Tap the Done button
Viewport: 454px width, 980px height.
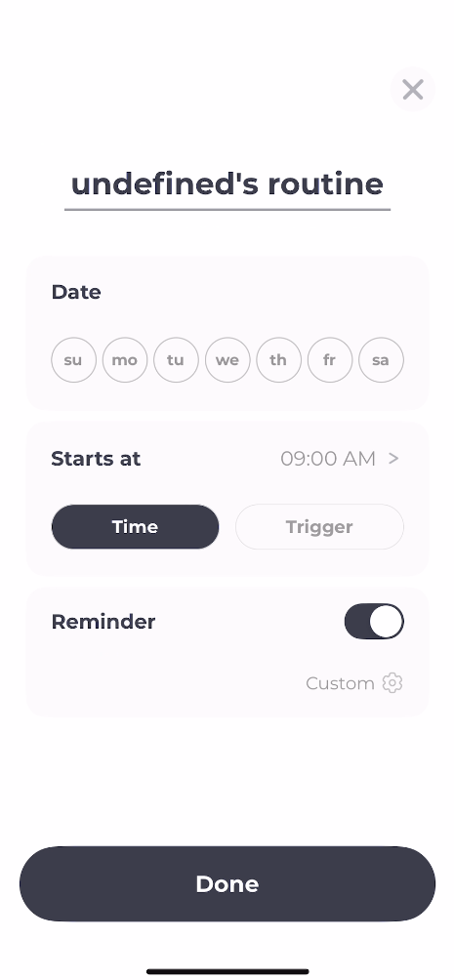[227, 883]
